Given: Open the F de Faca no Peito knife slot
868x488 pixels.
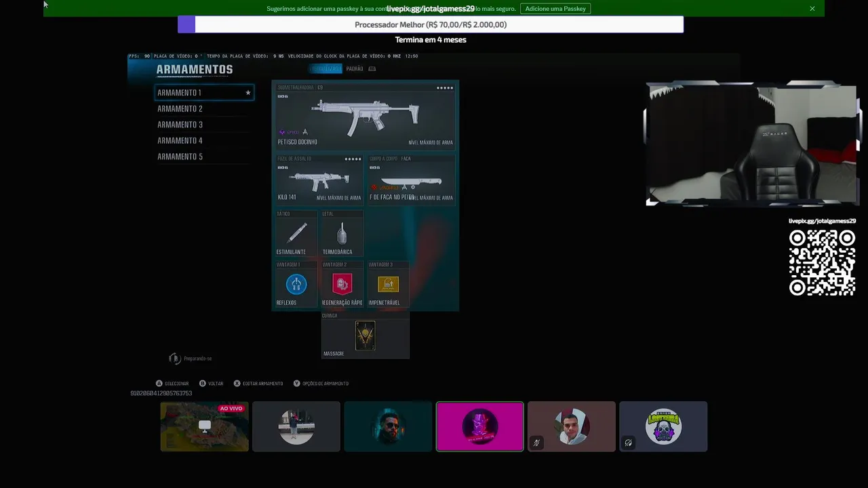Looking at the screenshot, I should [x=411, y=179].
